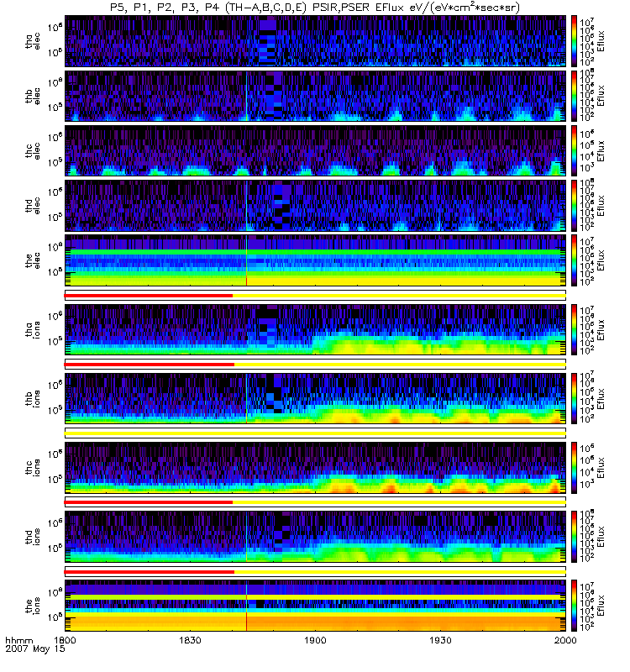Click the color bar beside thc ions panel

(x=574, y=468)
